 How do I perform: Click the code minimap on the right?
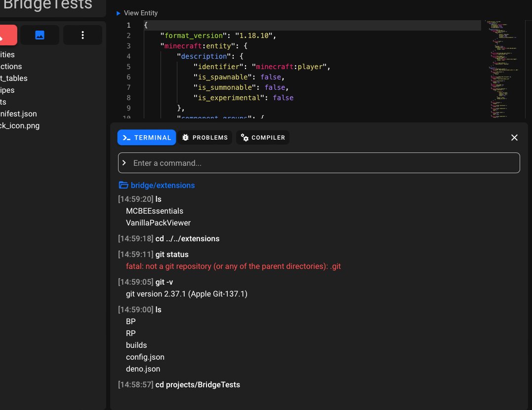(x=504, y=69)
